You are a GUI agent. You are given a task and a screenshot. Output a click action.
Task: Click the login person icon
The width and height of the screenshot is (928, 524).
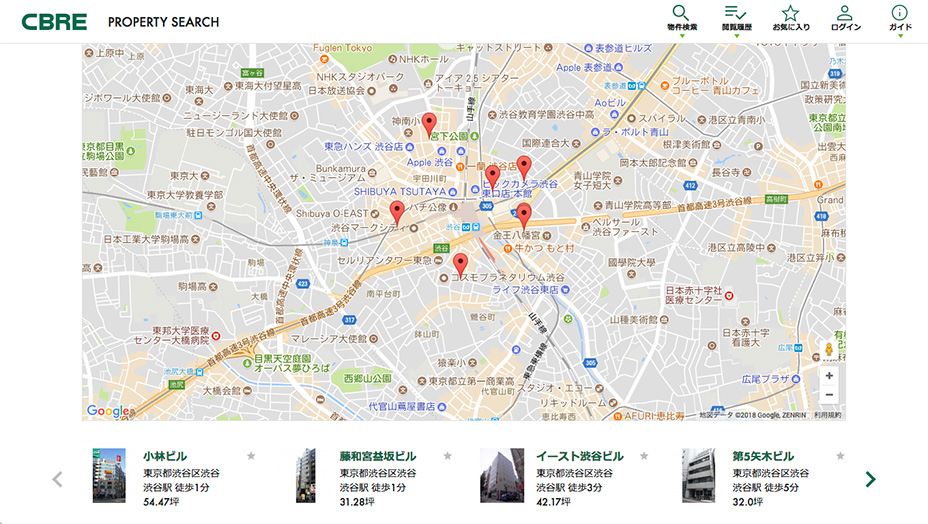[x=845, y=13]
